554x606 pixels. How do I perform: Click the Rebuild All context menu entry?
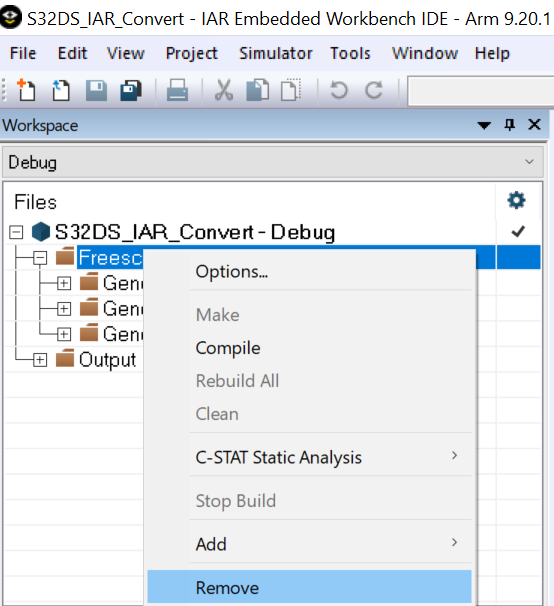point(309,381)
